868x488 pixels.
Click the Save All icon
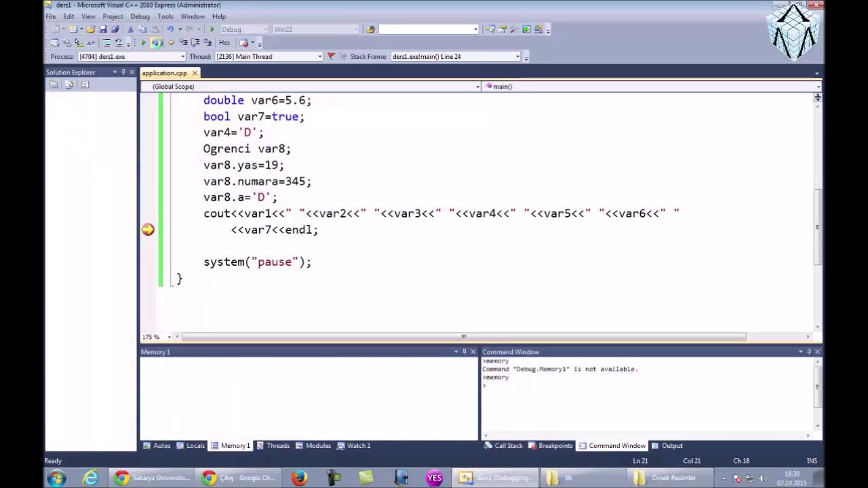coord(115,29)
